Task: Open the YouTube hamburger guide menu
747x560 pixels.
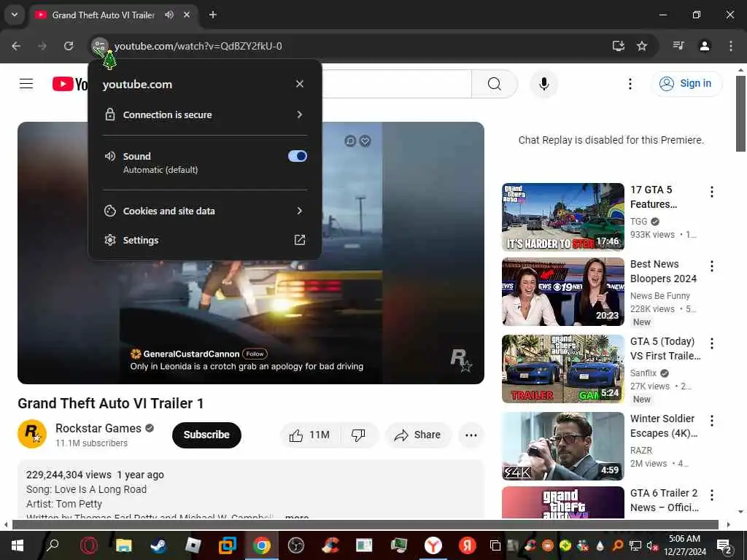Action: (26, 84)
